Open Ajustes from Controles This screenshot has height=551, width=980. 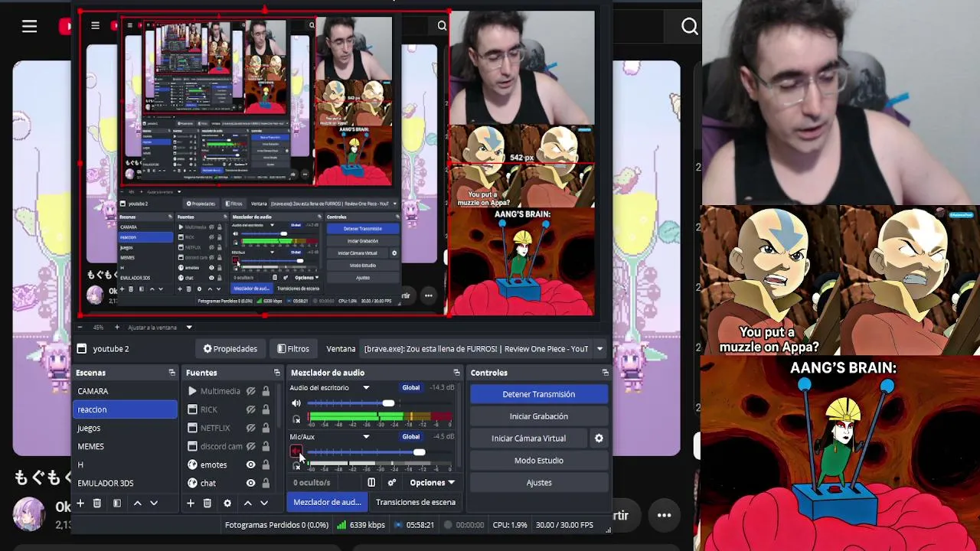click(539, 483)
